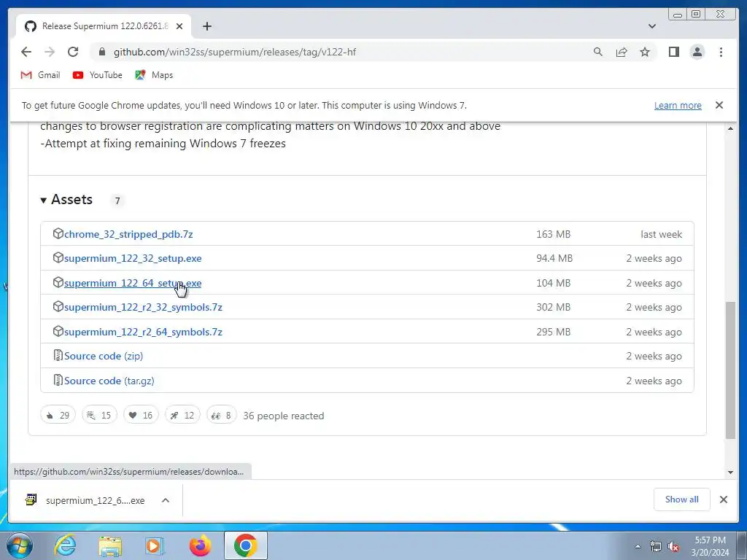The image size is (747, 560).
Task: Download supermium_122_32_setup.exe
Action: tap(133, 258)
